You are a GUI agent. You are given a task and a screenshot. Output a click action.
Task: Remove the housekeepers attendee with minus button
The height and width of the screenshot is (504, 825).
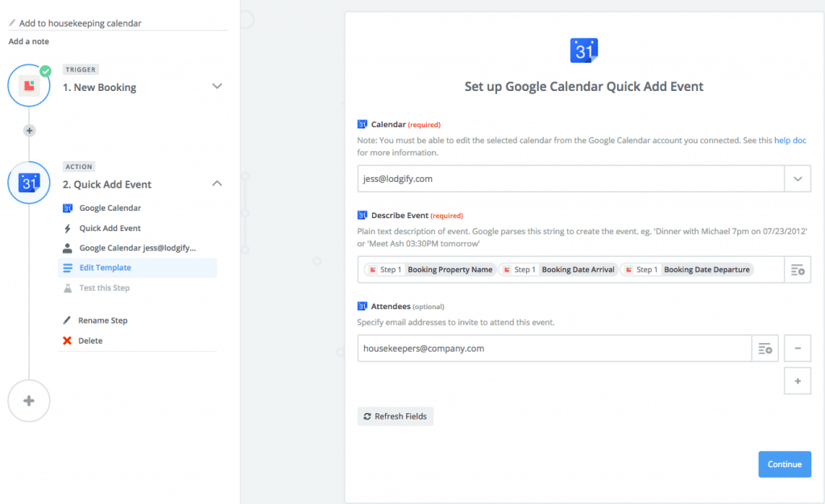pos(798,349)
